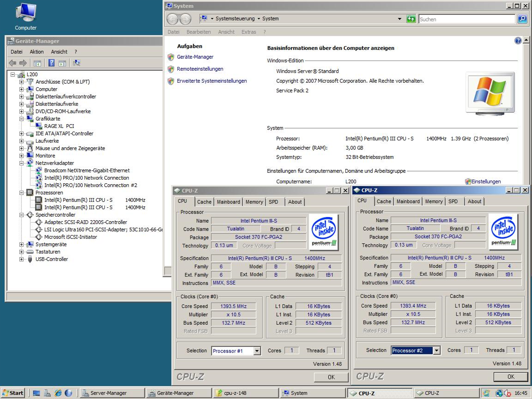The height and width of the screenshot is (399, 532).
Task: Open the Processor #2 selection dropdown in CPU-Z
Action: 436,350
